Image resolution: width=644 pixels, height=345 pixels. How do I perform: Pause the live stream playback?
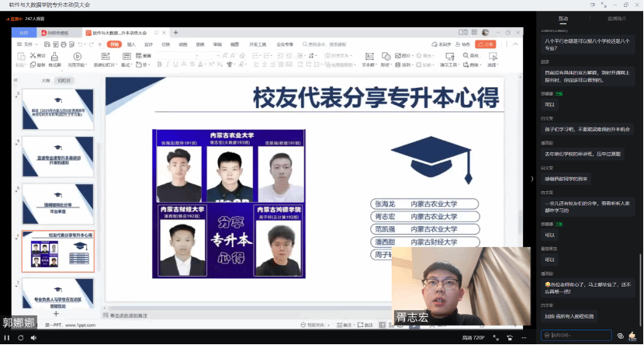(8, 338)
